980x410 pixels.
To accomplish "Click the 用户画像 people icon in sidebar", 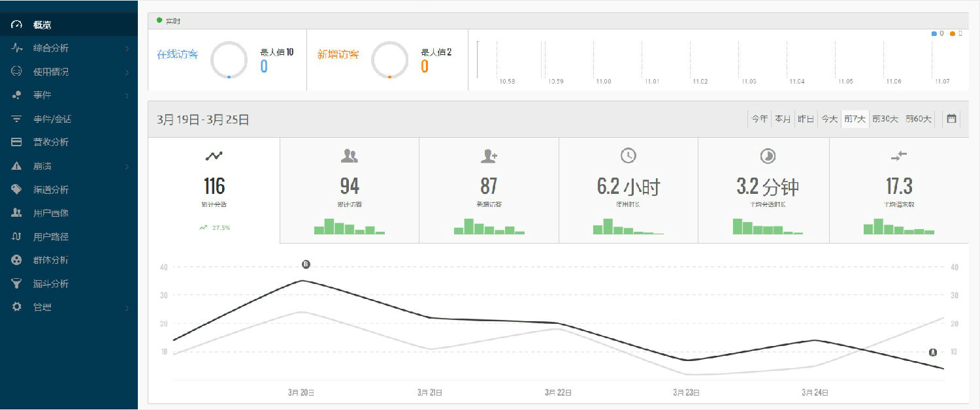I will pyautogui.click(x=17, y=213).
